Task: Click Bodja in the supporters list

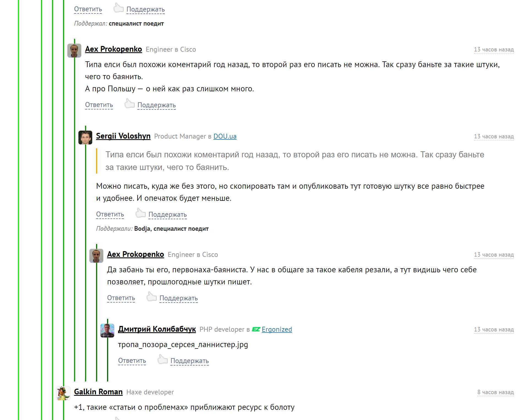Action: pyautogui.click(x=142, y=229)
